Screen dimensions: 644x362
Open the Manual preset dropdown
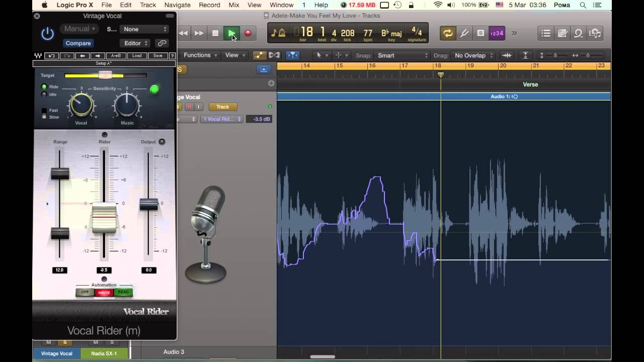tap(80, 29)
